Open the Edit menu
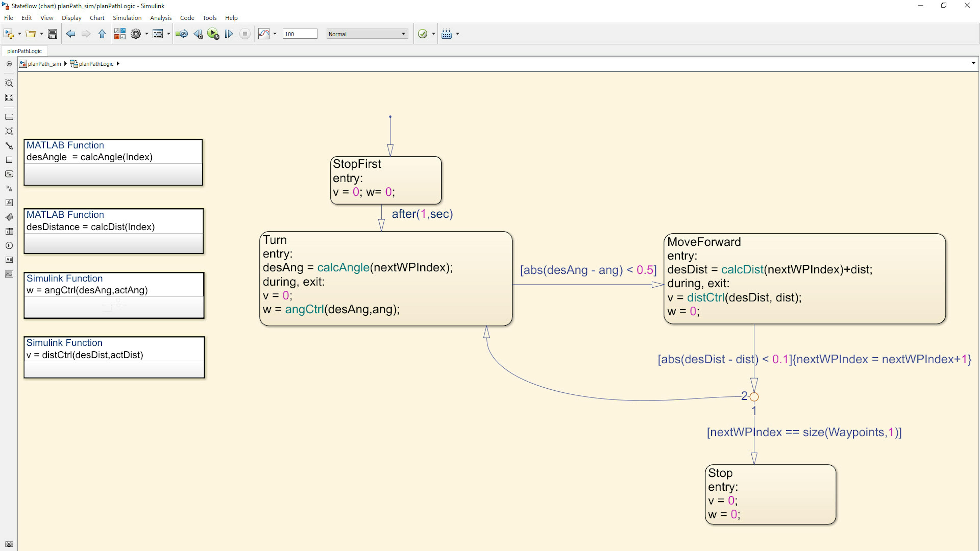 [x=27, y=17]
